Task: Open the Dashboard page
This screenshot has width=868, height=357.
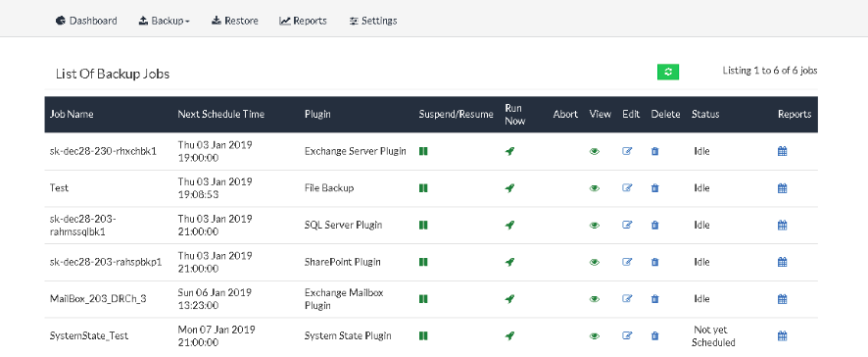Action: coord(86,21)
